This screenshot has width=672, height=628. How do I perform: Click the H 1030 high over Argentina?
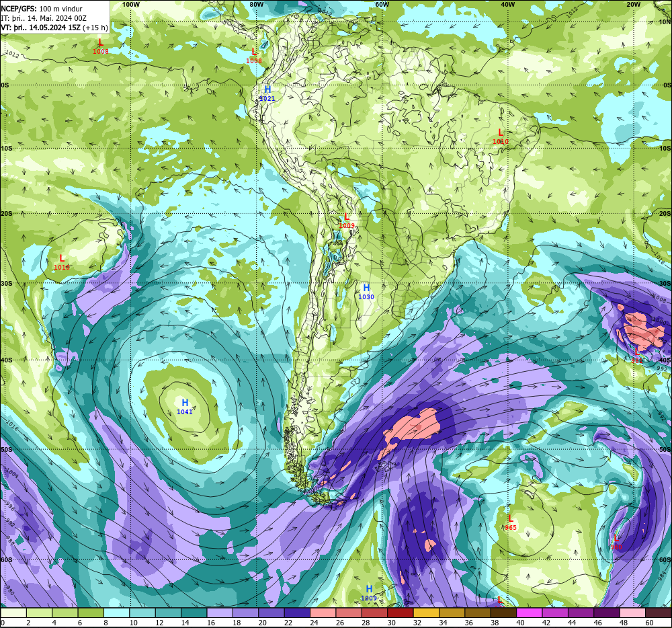366,292
